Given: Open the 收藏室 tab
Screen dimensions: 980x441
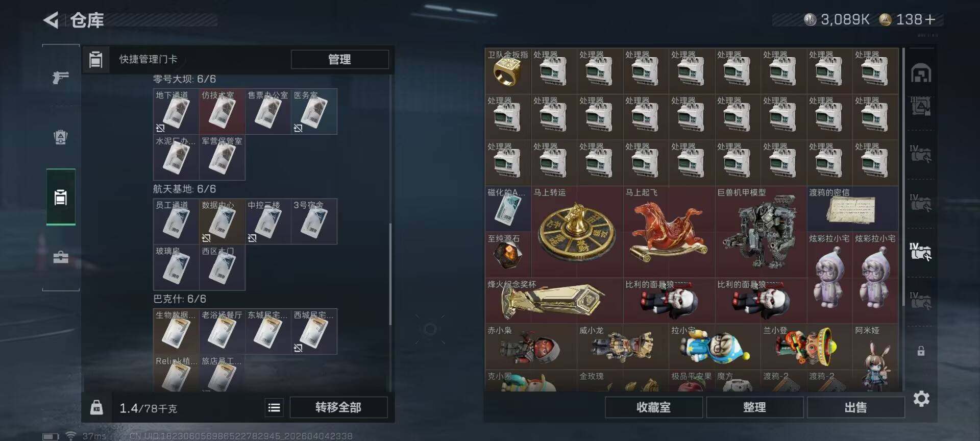Looking at the screenshot, I should [x=653, y=407].
